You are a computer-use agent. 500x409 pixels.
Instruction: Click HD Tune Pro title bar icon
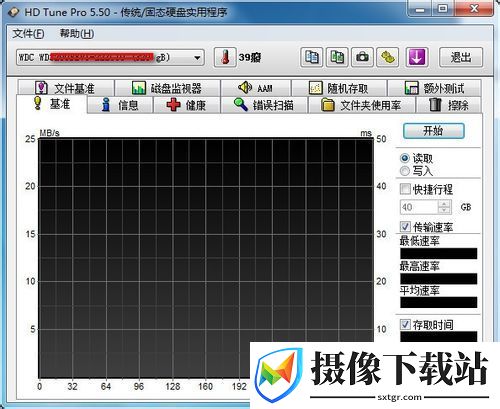[x=14, y=12]
